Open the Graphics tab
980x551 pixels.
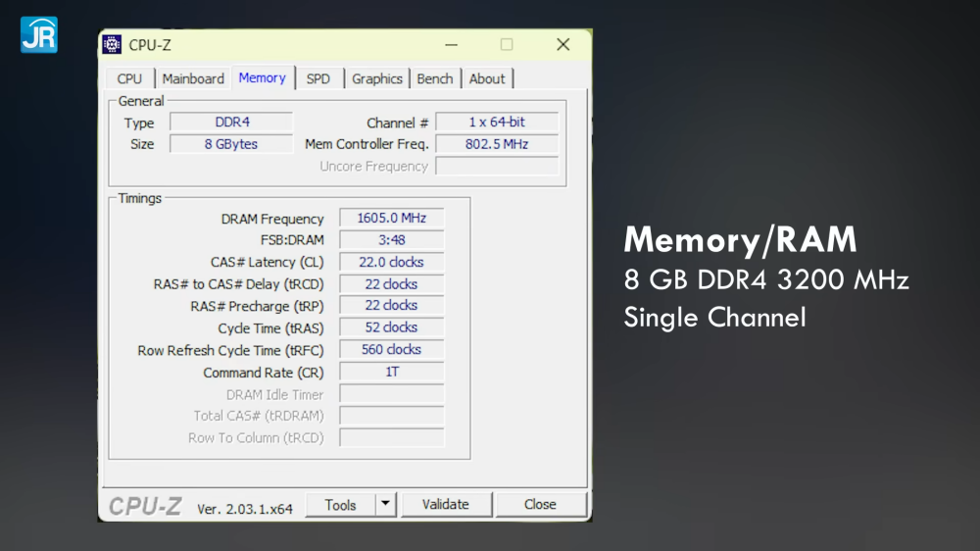click(x=377, y=78)
